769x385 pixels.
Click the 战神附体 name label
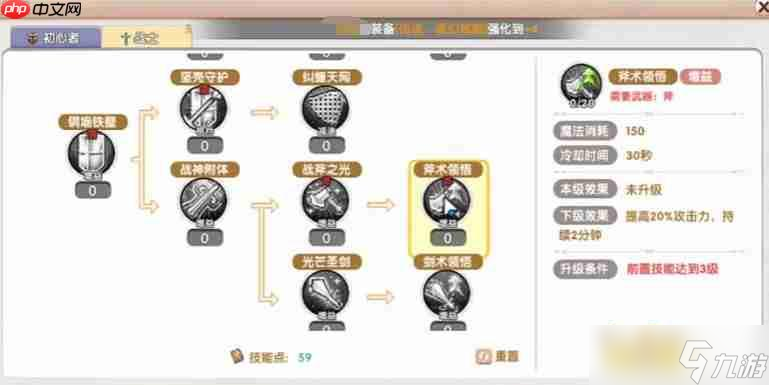205,170
